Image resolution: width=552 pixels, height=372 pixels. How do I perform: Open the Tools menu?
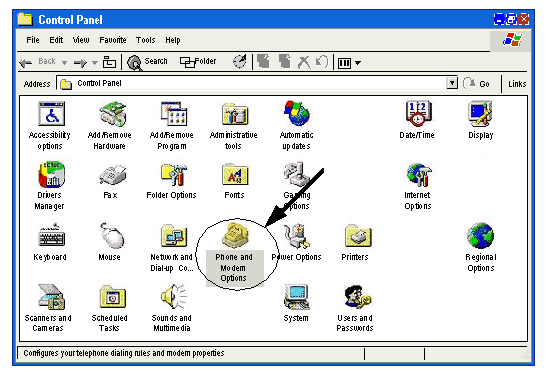[145, 40]
